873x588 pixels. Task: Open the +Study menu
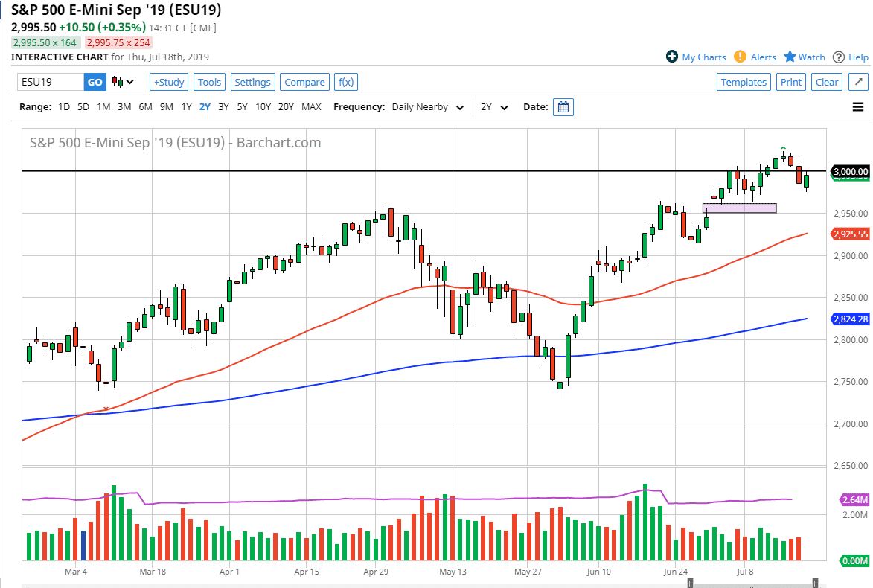pos(169,82)
